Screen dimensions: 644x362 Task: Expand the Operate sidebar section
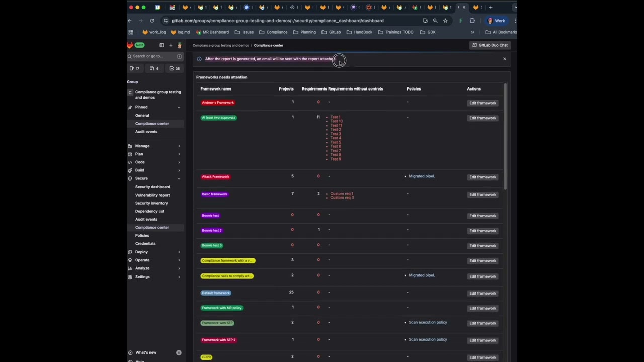pos(154,260)
